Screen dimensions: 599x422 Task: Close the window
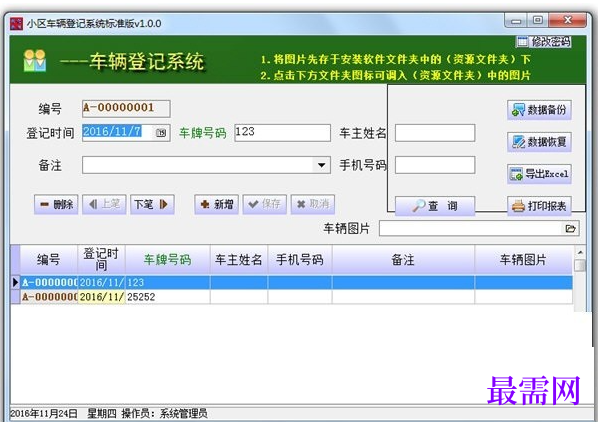tap(568, 20)
